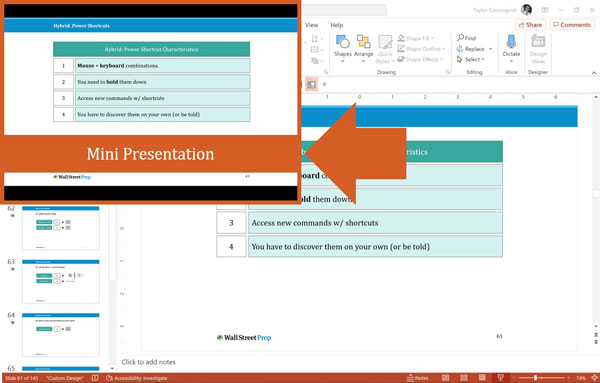600x383 pixels.
Task: Adjust the zoom slider handle
Action: 535,378
